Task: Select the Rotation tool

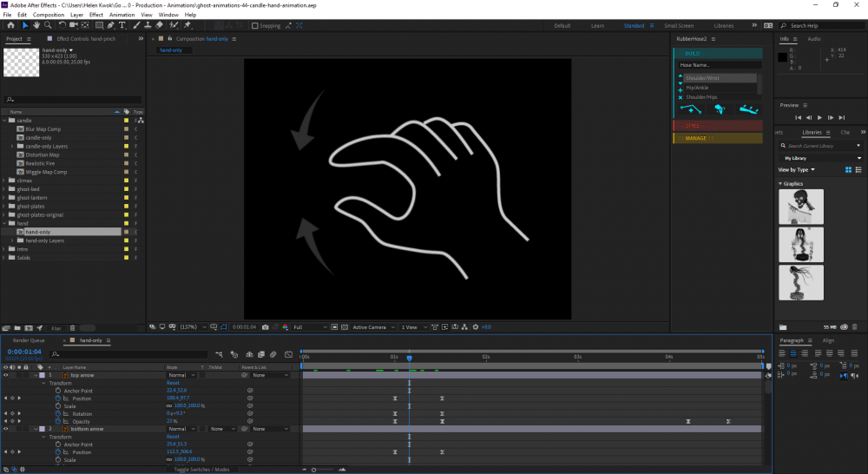Action: click(x=62, y=25)
